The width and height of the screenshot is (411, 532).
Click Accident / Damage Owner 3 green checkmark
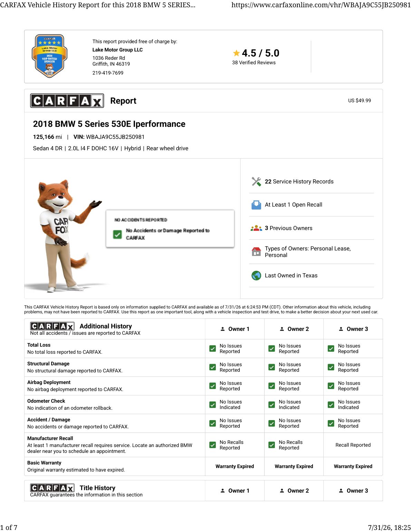331,423
